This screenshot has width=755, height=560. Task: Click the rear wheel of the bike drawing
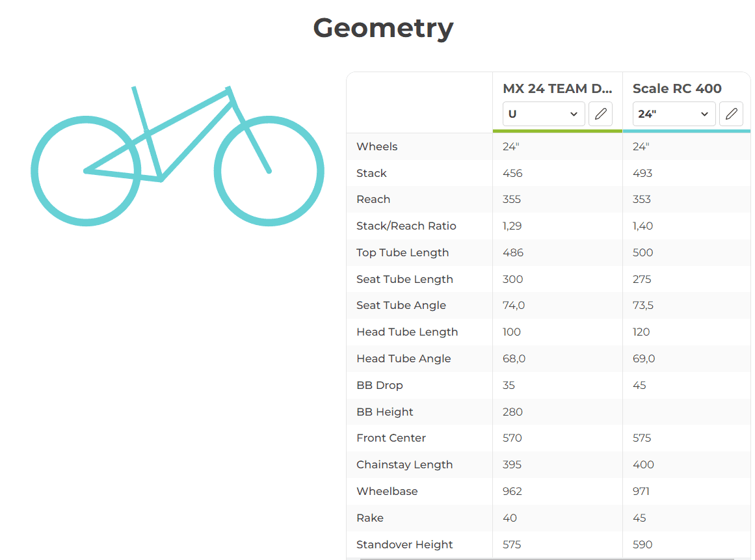86,170
